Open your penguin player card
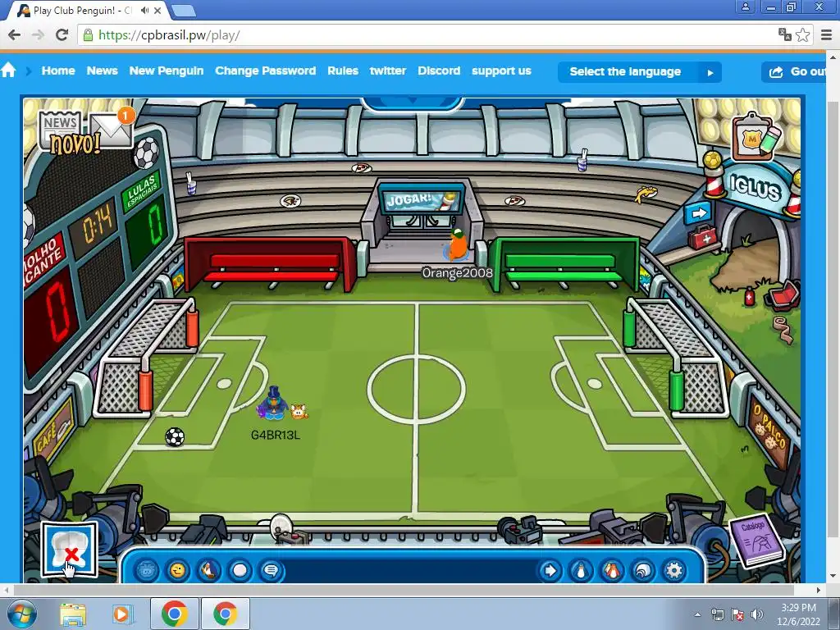Screen dimensions: 840x630 (582, 571)
